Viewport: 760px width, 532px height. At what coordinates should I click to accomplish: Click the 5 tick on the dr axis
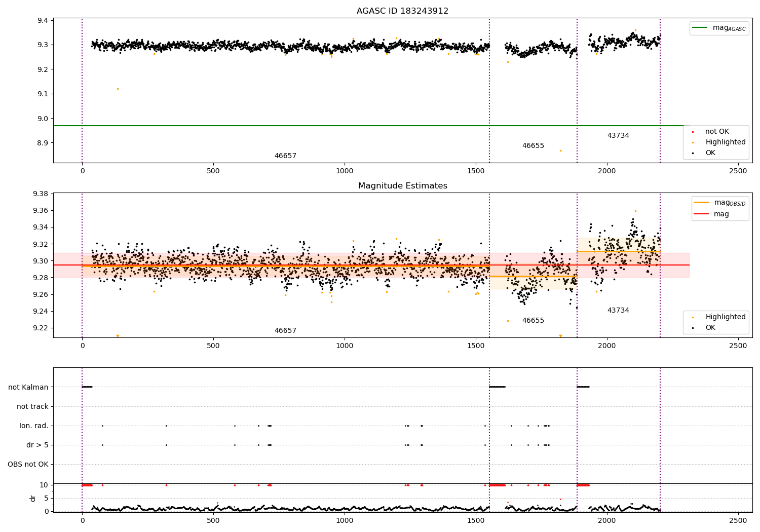coord(46,499)
